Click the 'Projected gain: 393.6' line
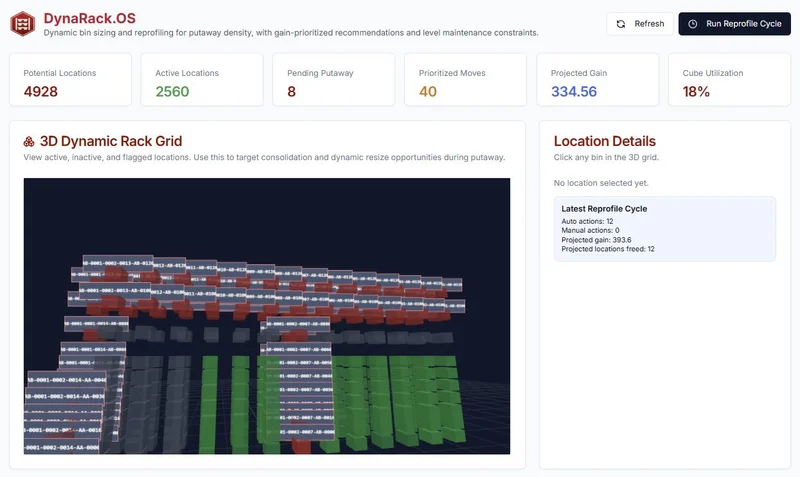The image size is (800, 477). pyautogui.click(x=596, y=240)
